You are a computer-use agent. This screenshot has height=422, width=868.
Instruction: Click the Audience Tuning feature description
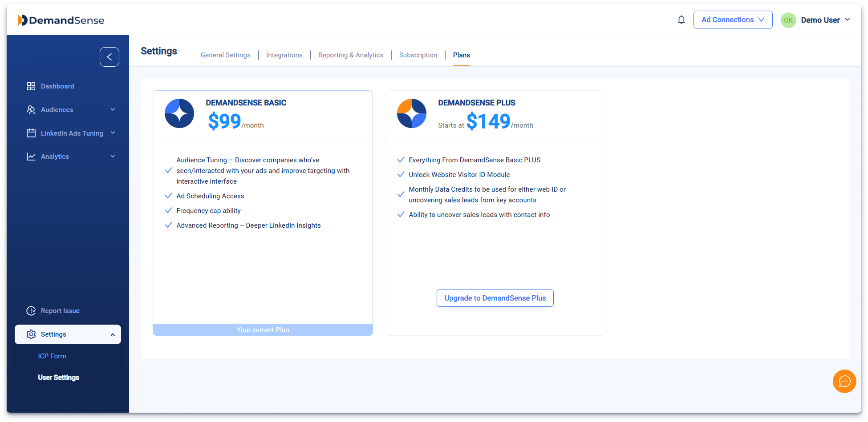tap(263, 171)
